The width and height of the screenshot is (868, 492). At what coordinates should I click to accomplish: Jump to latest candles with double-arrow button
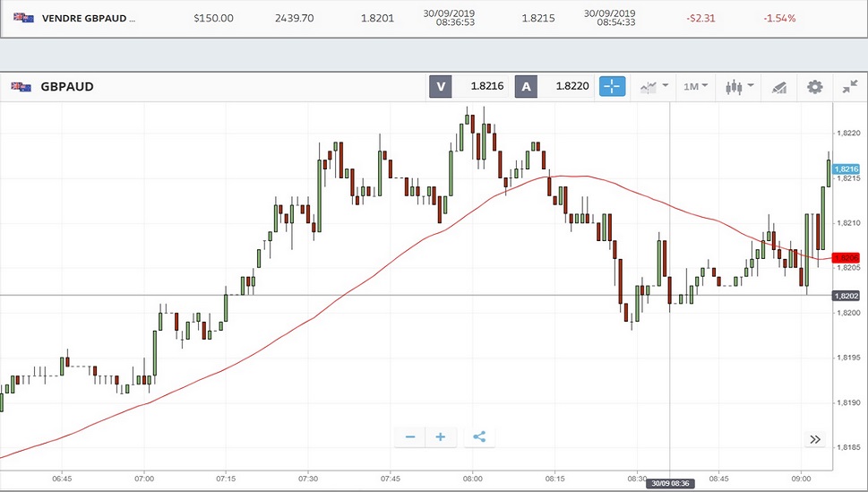(x=815, y=439)
